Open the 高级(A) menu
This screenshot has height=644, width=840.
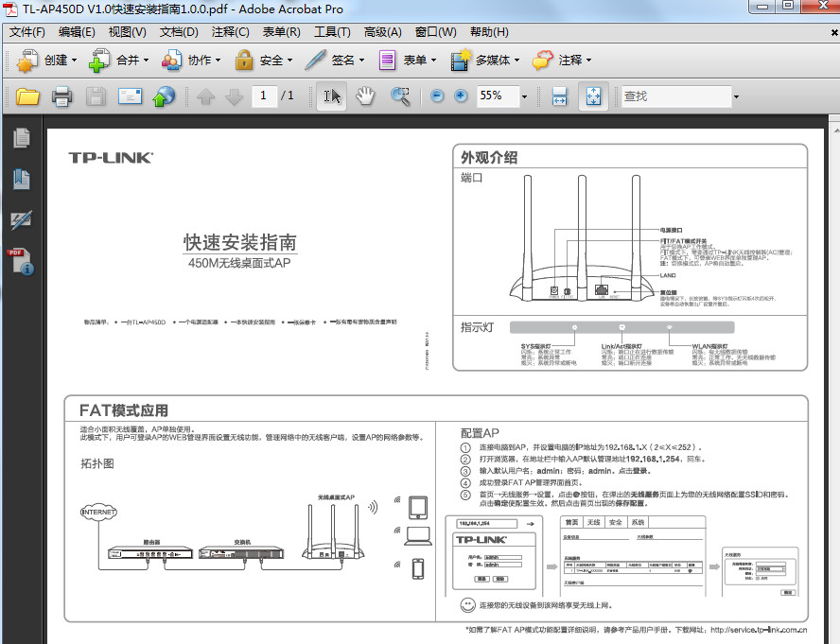coord(382,32)
